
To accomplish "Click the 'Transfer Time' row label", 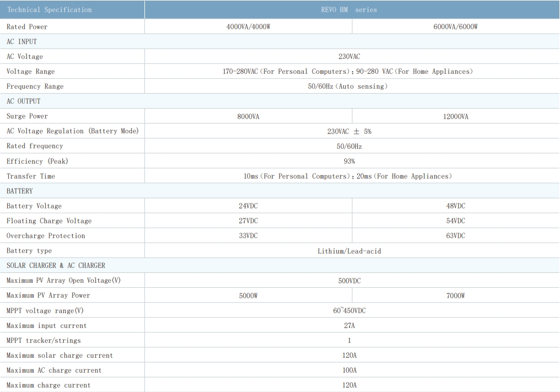I will (31, 176).
